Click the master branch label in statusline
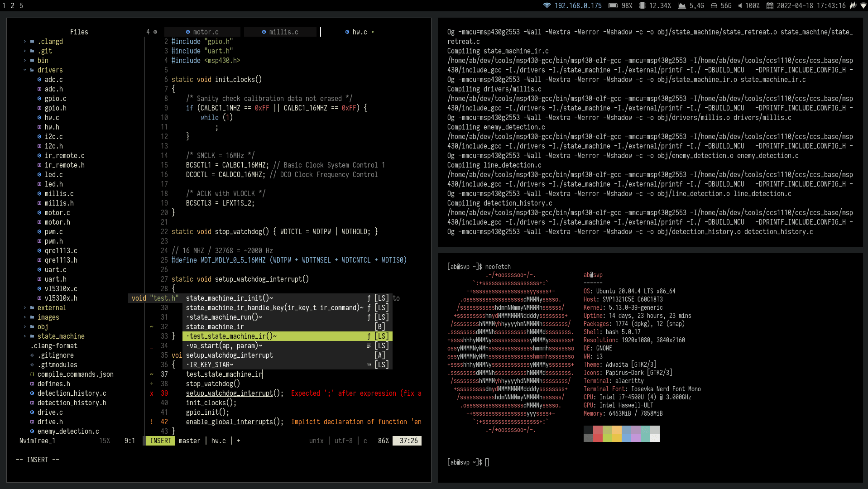 point(189,441)
